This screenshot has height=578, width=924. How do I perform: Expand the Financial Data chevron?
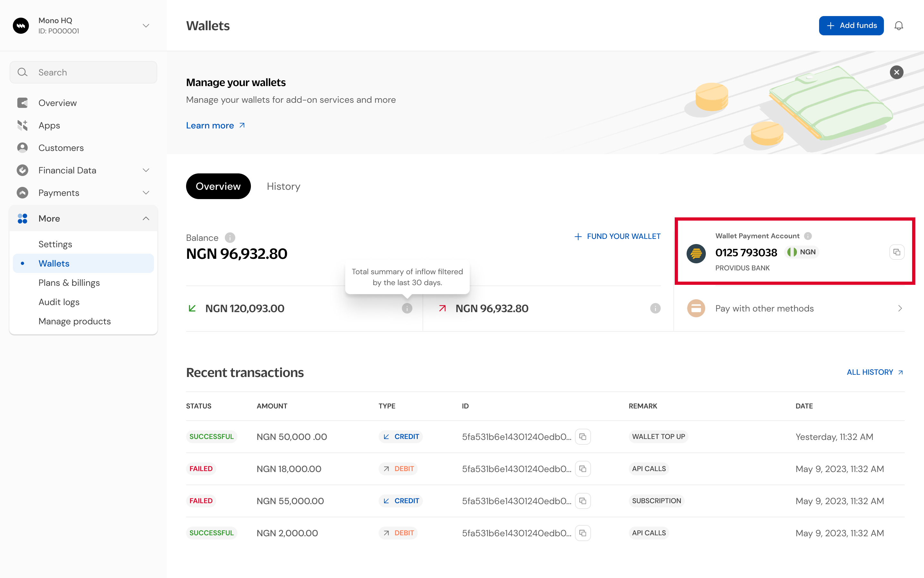coord(145,170)
